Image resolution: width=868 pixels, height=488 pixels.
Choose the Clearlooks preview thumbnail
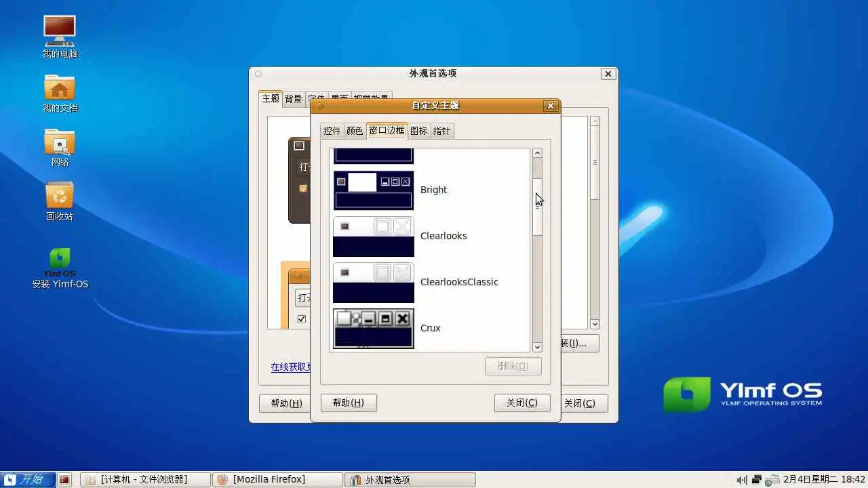pos(374,237)
